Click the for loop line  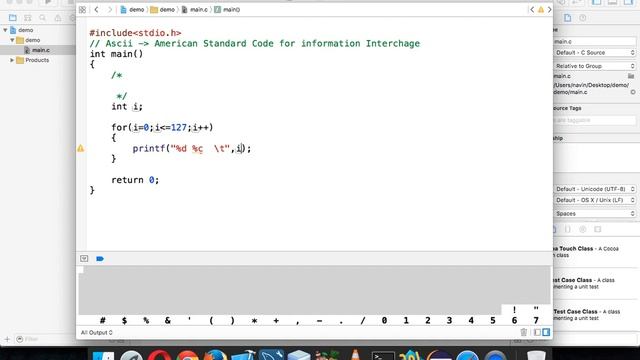162,127
